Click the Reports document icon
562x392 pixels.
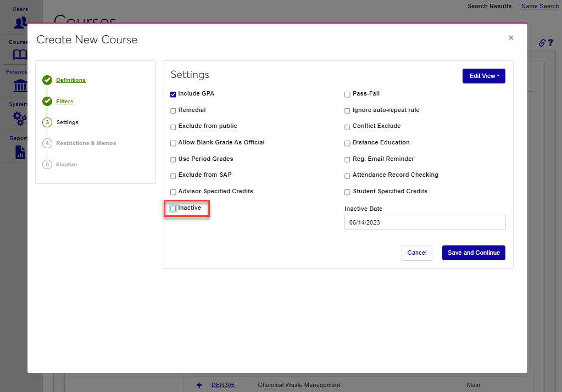(20, 152)
